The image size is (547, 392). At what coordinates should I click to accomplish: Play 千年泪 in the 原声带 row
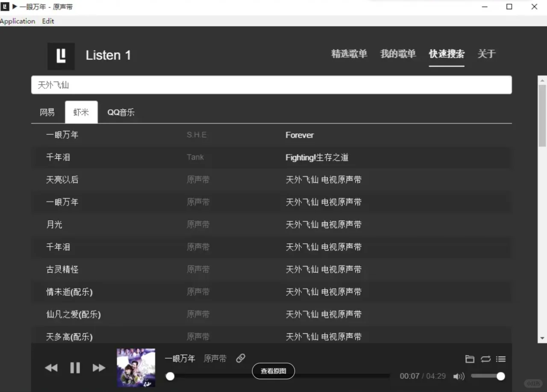point(58,247)
